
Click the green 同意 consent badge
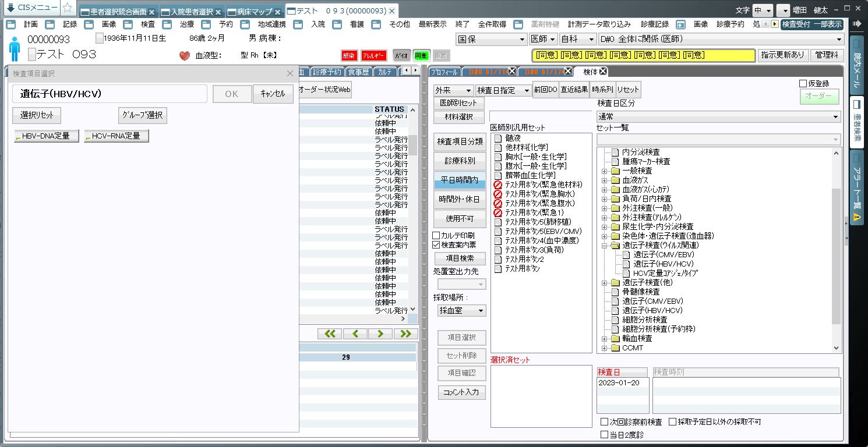(x=421, y=55)
